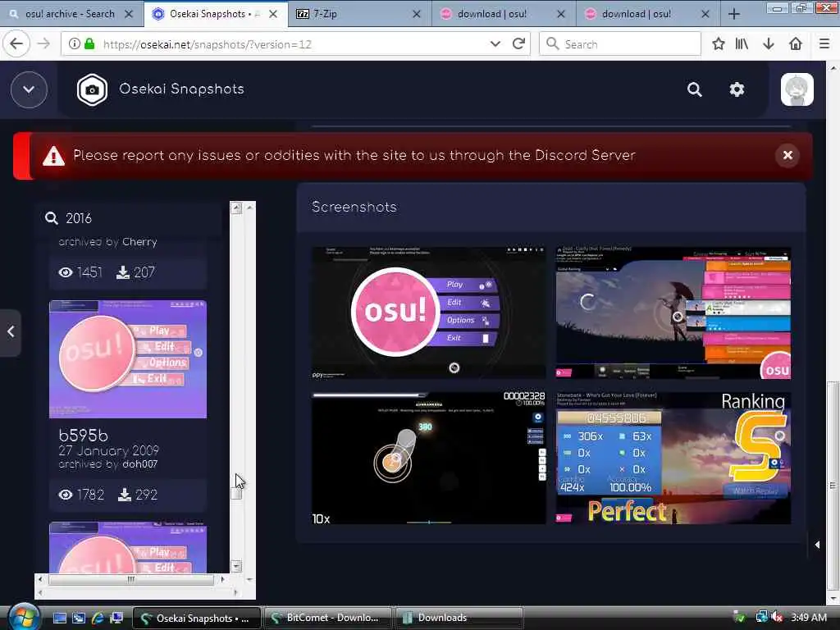Click the Show Desktop quick launch icon

59,619
